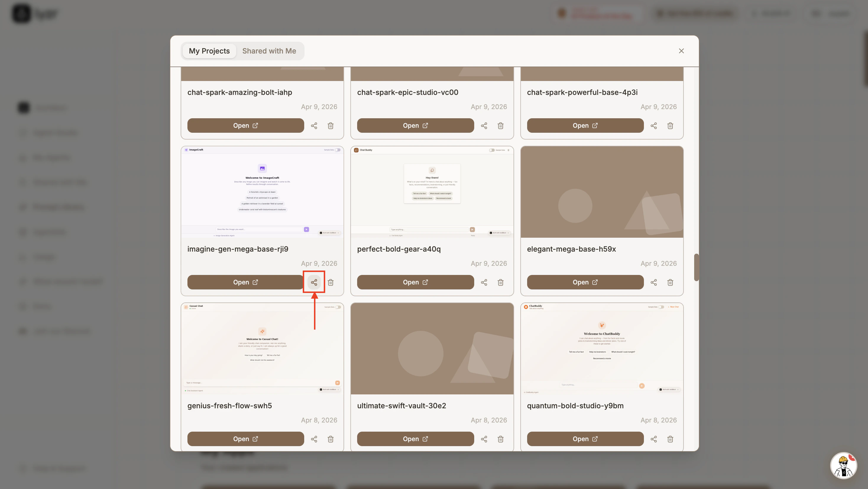Viewport: 868px width, 489px height.
Task: Click share icon for perfect-bold-gear-a40q
Action: coord(484,282)
